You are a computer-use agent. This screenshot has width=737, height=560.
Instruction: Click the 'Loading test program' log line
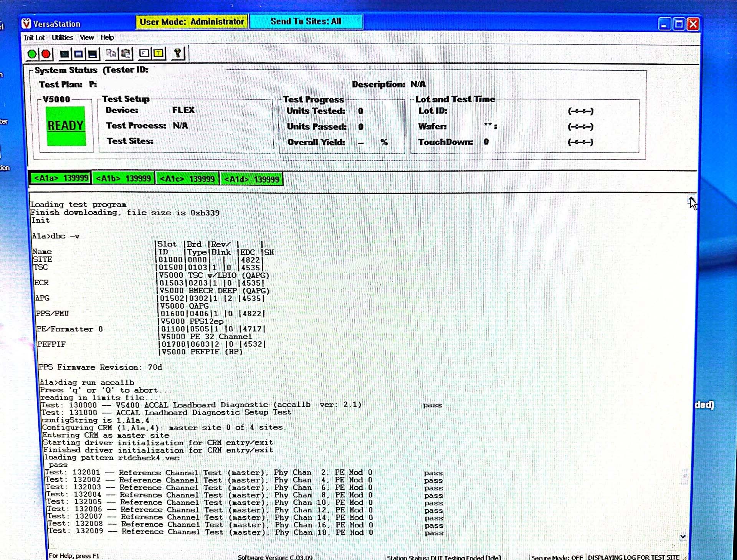[78, 205]
